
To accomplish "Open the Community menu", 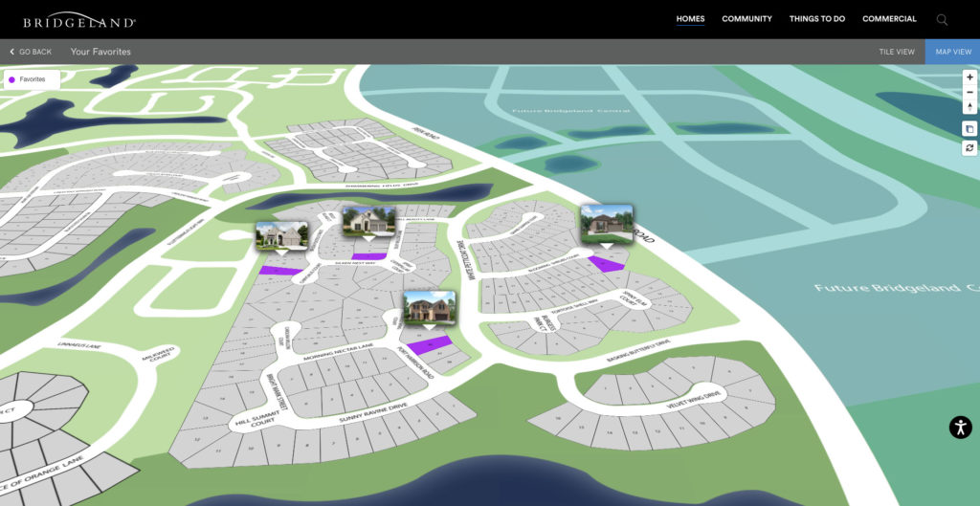I will point(746,19).
